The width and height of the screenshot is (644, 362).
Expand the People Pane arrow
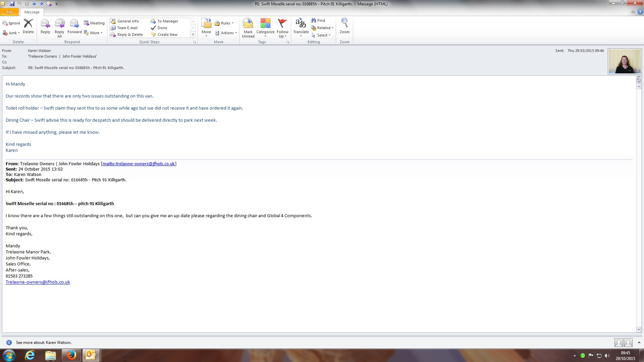(x=639, y=343)
